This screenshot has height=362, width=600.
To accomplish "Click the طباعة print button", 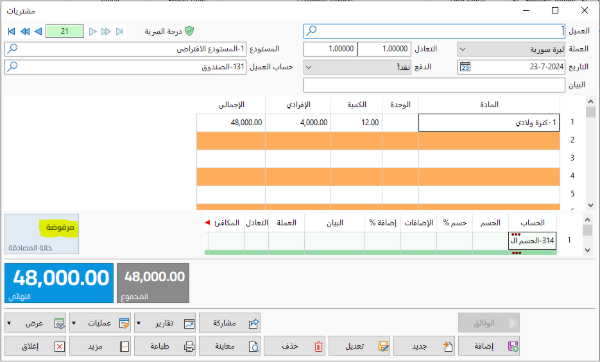I will 165,346.
